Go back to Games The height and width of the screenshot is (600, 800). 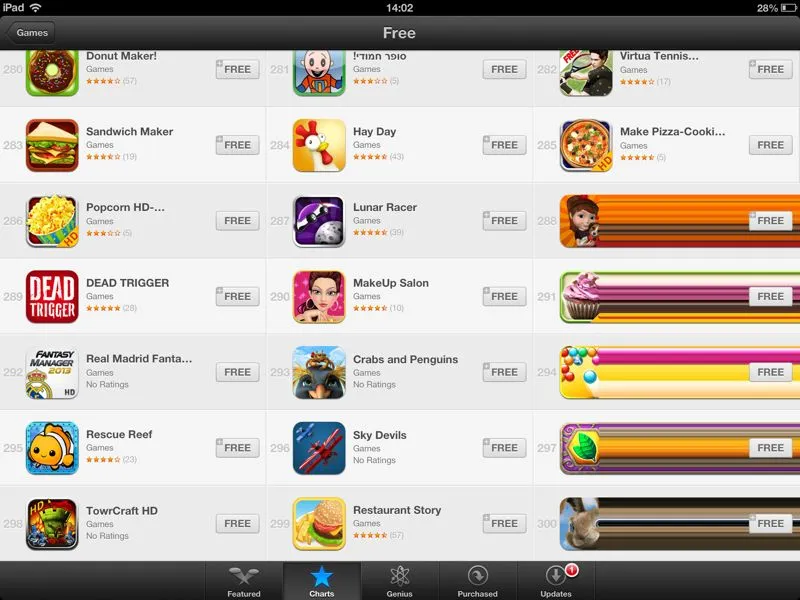(x=31, y=33)
